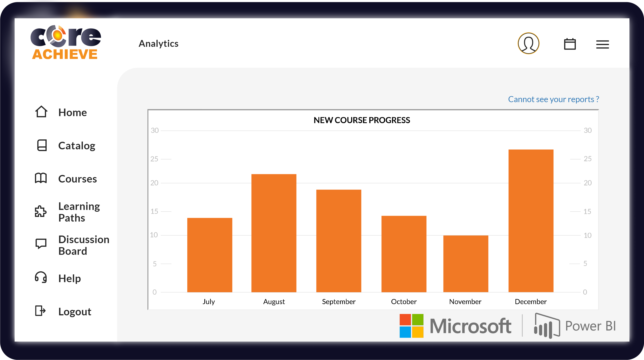Click the Logout door icon
The image size is (644, 360).
(x=40, y=311)
